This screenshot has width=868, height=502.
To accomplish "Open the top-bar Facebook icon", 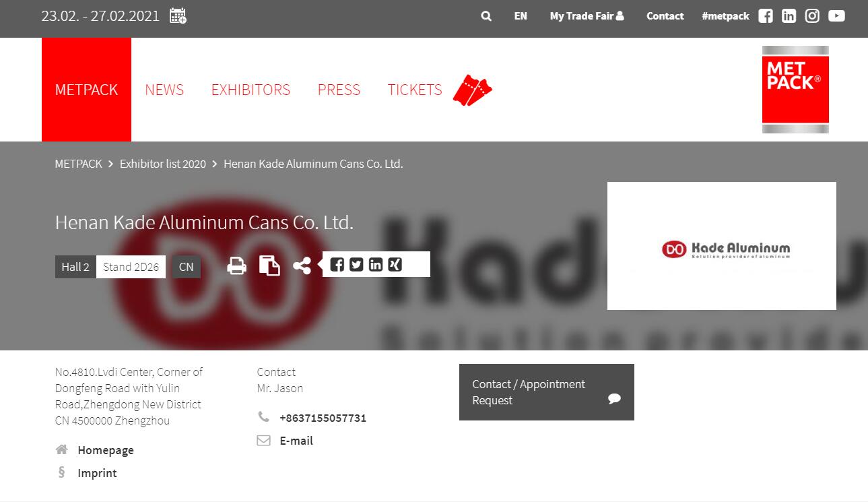I will tap(766, 16).
